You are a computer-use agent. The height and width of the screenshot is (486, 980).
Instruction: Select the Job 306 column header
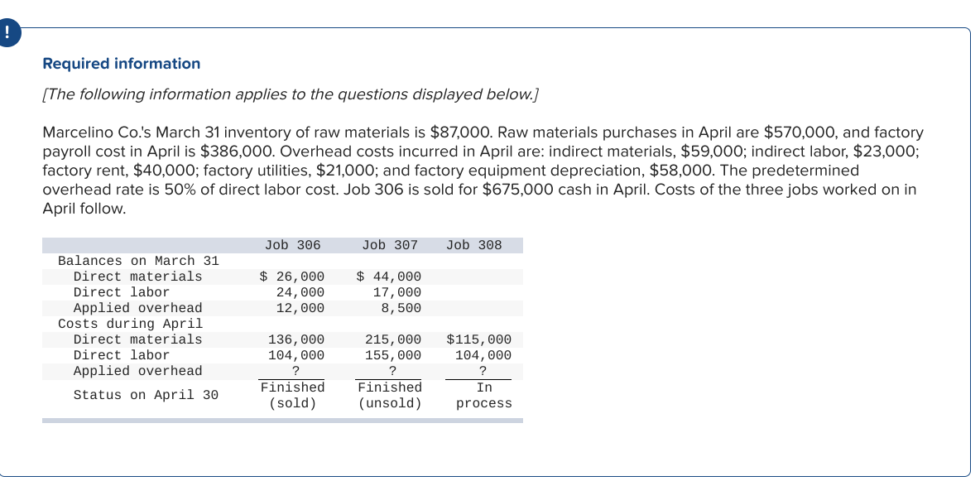[x=291, y=244]
